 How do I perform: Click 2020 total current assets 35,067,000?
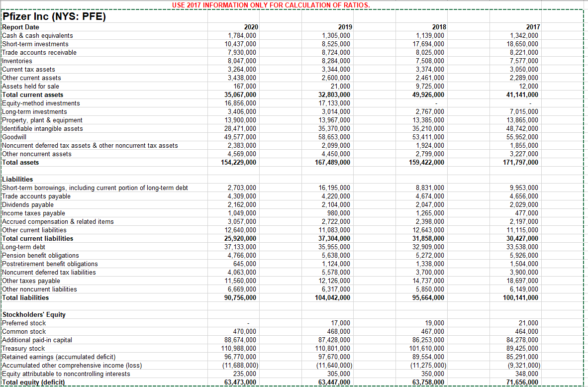click(x=240, y=95)
